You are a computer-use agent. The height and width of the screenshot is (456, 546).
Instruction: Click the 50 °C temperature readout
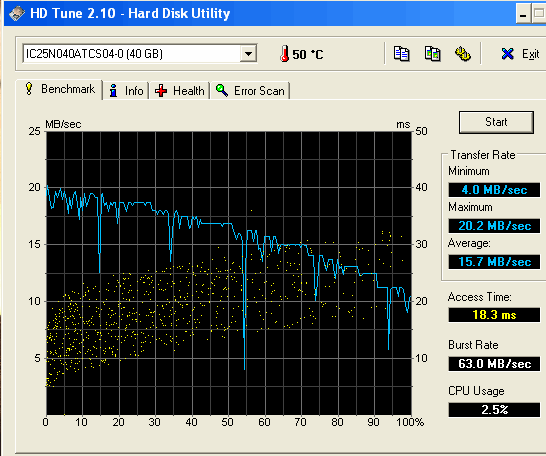coord(307,54)
